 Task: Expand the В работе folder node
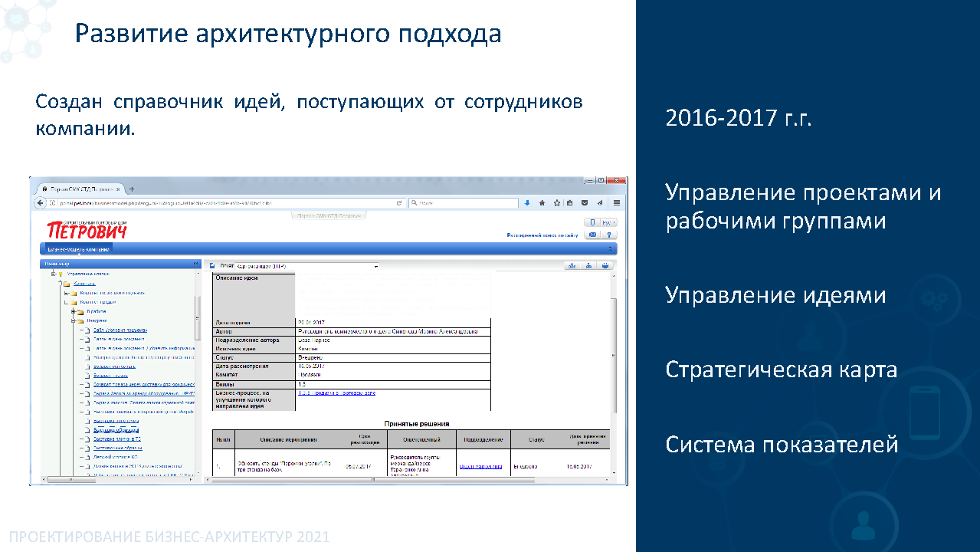coord(73,311)
